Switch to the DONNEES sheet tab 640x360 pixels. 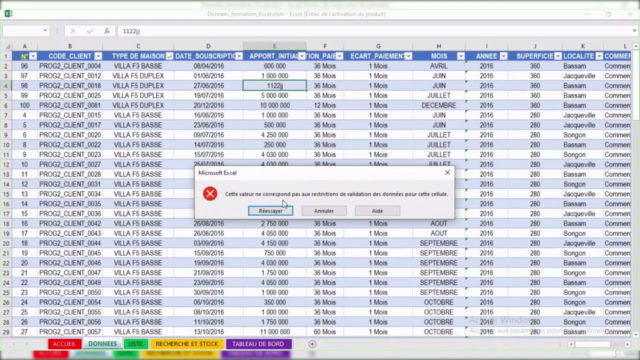pos(102,344)
